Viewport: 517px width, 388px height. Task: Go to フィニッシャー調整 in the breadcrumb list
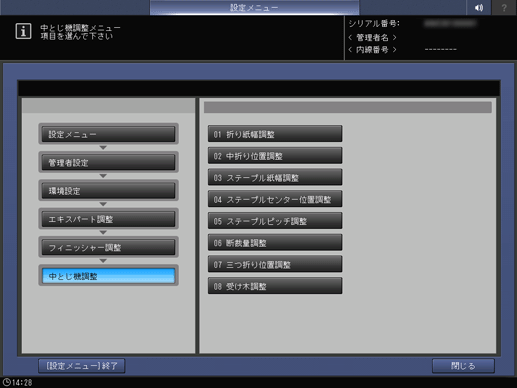click(x=108, y=247)
